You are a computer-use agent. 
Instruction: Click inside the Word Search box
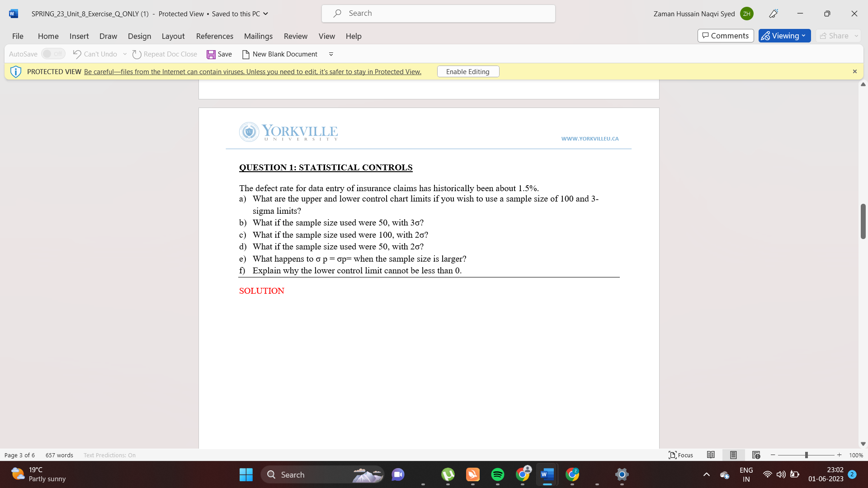[438, 13]
